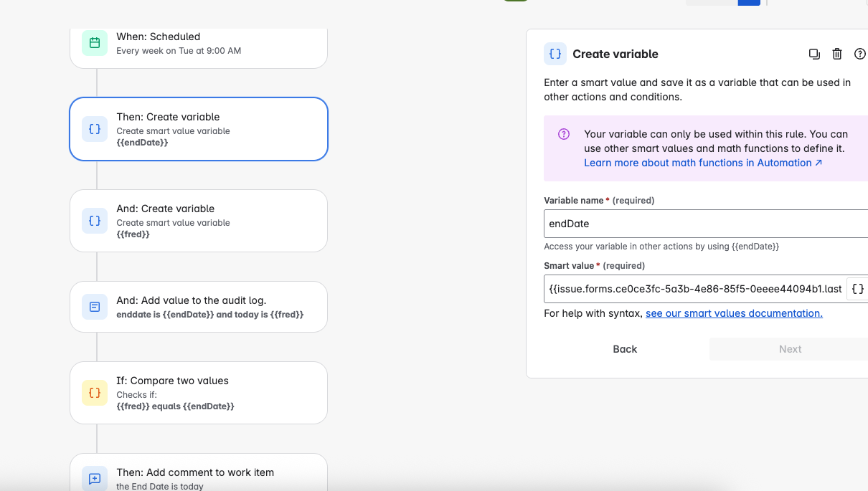Click the Scheduled trigger calendar icon

tap(95, 43)
